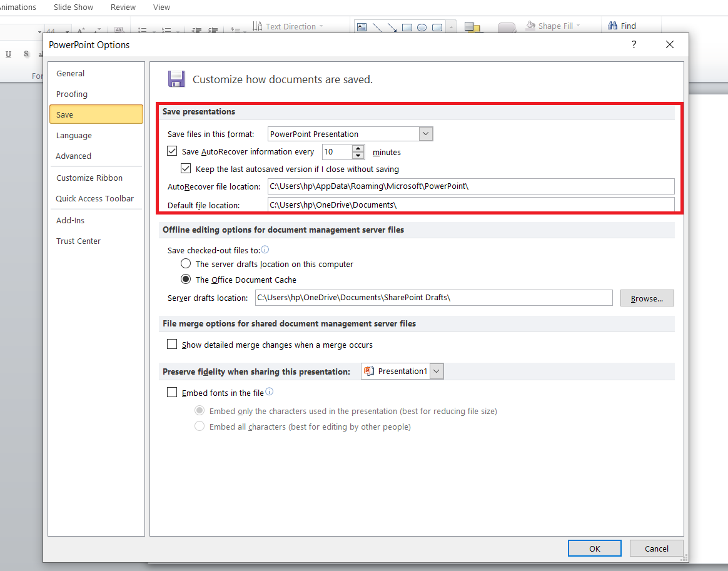
Task: Open the Add-Ins category
Action: (96, 221)
